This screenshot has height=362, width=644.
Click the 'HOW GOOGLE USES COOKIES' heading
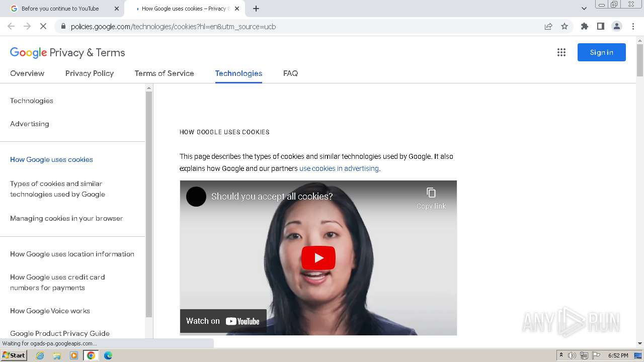click(224, 132)
